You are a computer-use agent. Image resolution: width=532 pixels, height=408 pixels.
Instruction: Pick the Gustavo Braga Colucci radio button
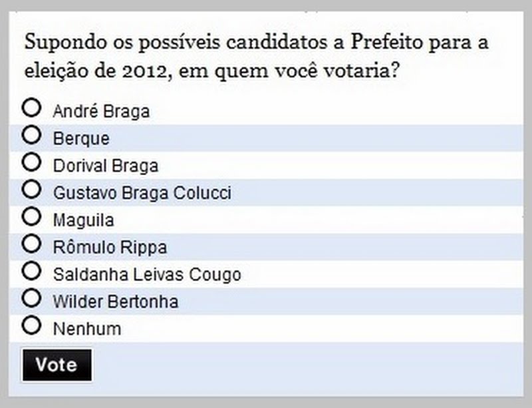[31, 189]
